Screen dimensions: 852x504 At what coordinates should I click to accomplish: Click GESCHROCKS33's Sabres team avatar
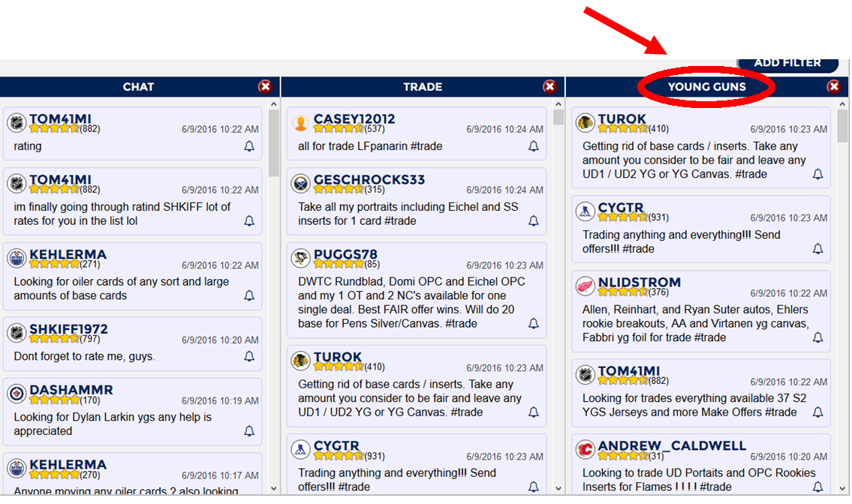tap(301, 183)
